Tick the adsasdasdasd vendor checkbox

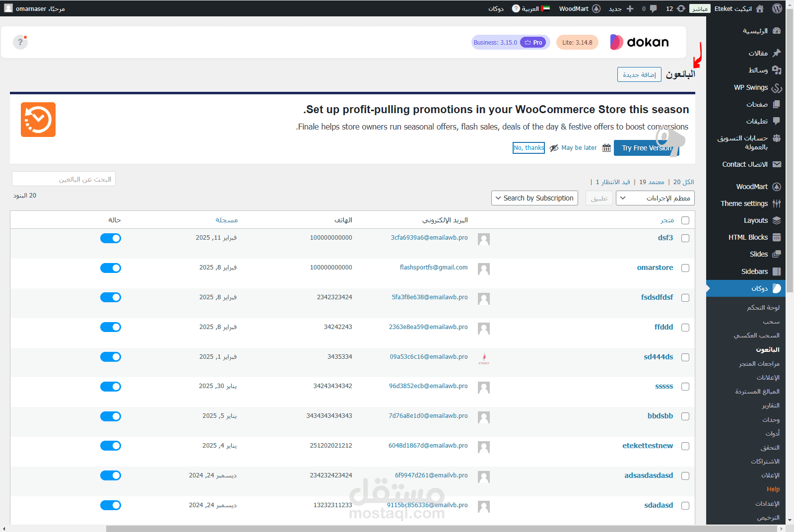pos(685,476)
